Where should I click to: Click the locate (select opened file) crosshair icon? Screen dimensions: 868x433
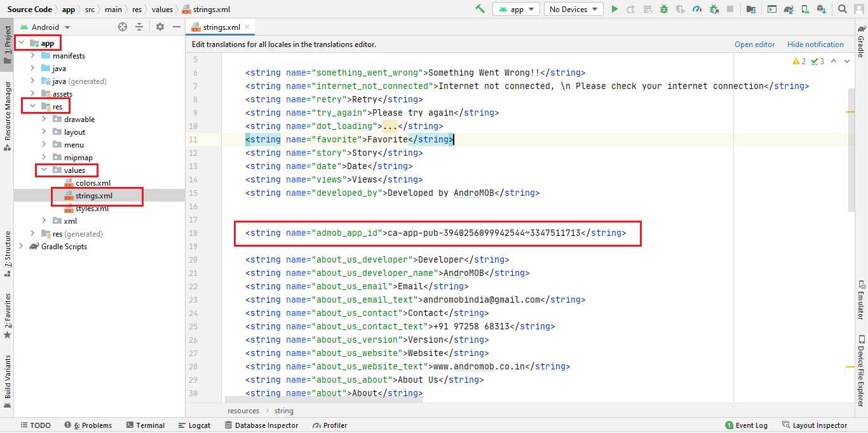pyautogui.click(x=123, y=27)
